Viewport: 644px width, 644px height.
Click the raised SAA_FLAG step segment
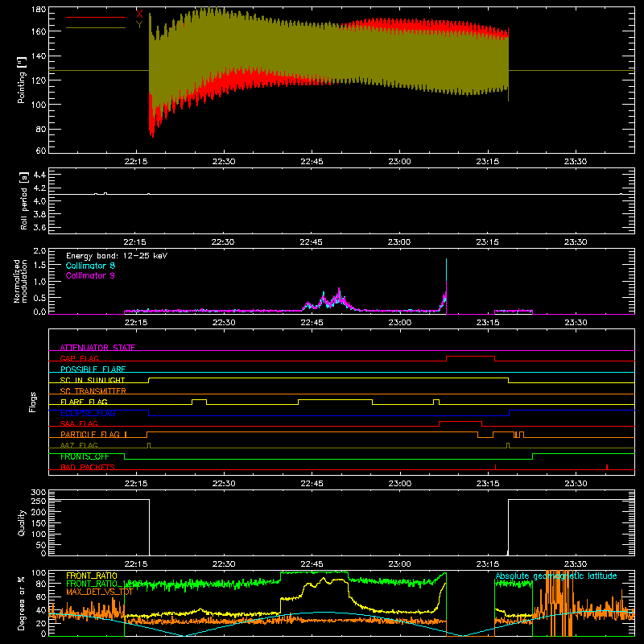click(x=460, y=421)
